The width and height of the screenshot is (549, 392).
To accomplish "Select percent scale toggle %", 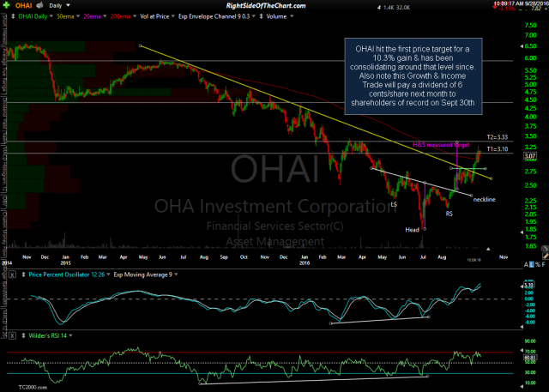I will pyautogui.click(x=538, y=265).
